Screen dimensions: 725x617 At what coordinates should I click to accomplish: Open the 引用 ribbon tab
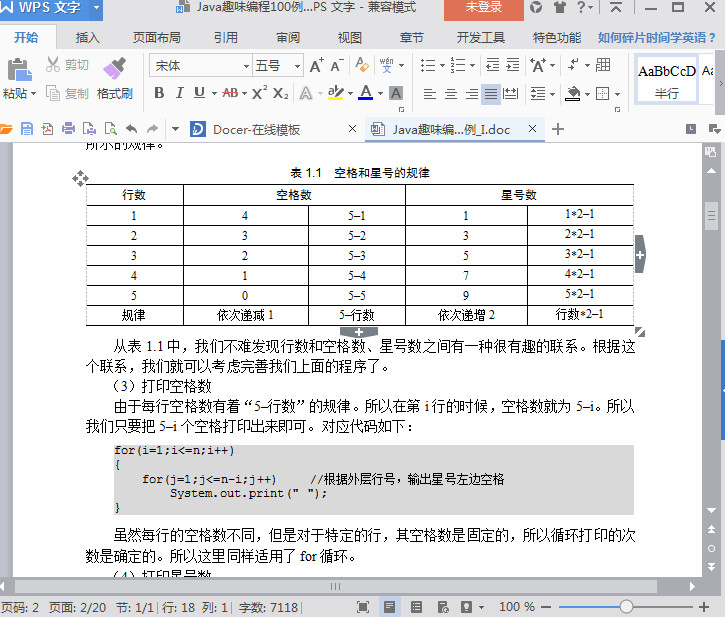point(226,37)
